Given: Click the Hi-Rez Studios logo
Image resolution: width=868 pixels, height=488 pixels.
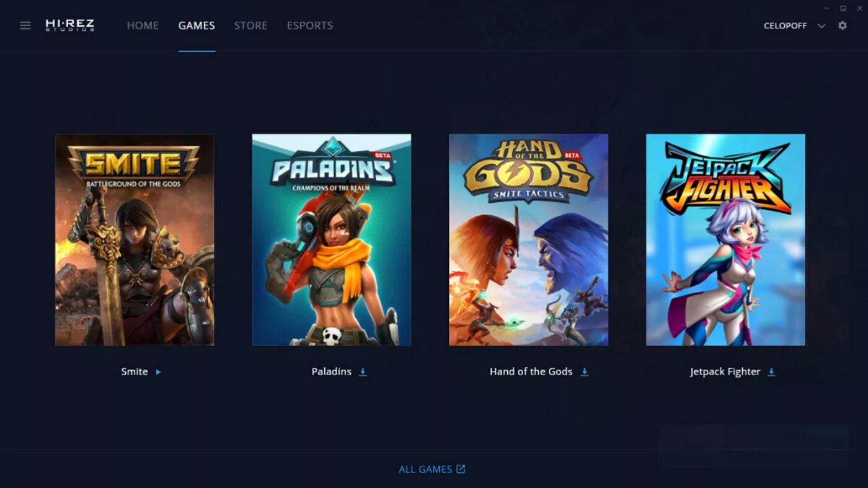Looking at the screenshot, I should pyautogui.click(x=70, y=25).
